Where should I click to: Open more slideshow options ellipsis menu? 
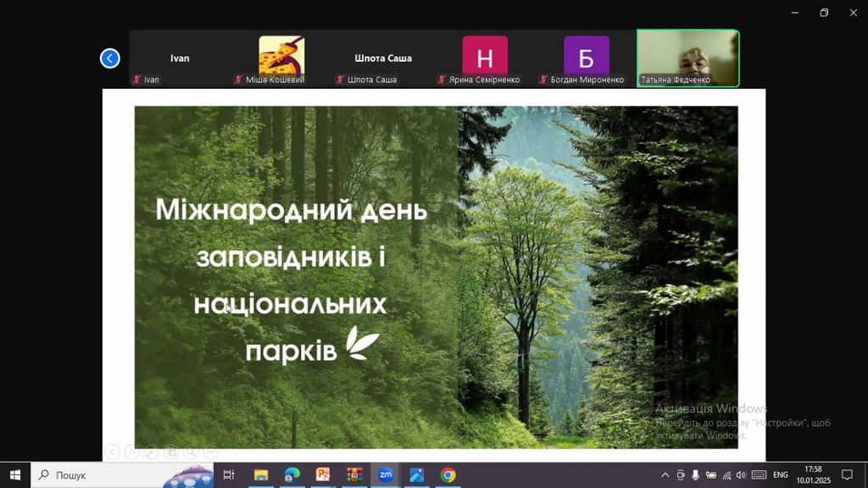pos(211,452)
